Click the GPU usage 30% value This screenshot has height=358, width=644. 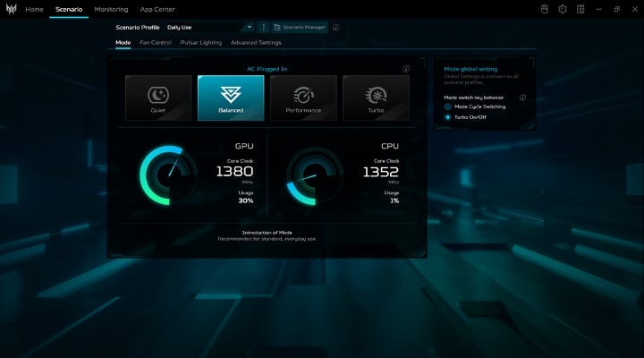pyautogui.click(x=246, y=200)
